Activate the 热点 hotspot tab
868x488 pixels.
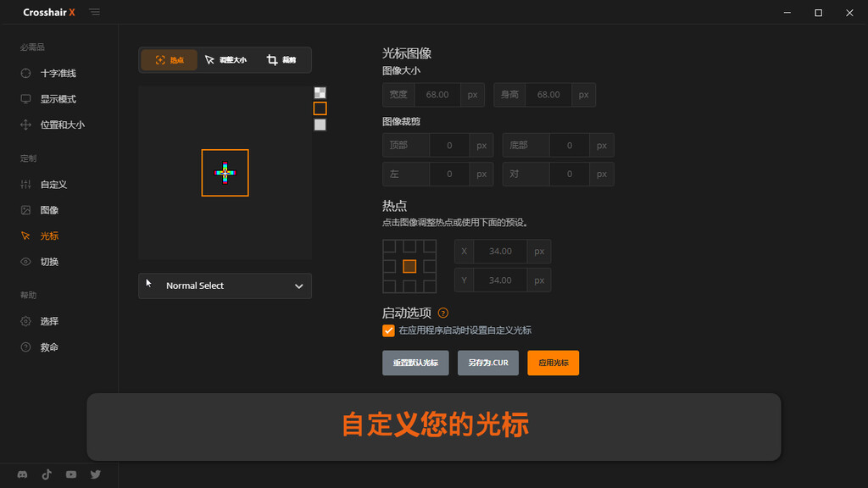coord(170,60)
